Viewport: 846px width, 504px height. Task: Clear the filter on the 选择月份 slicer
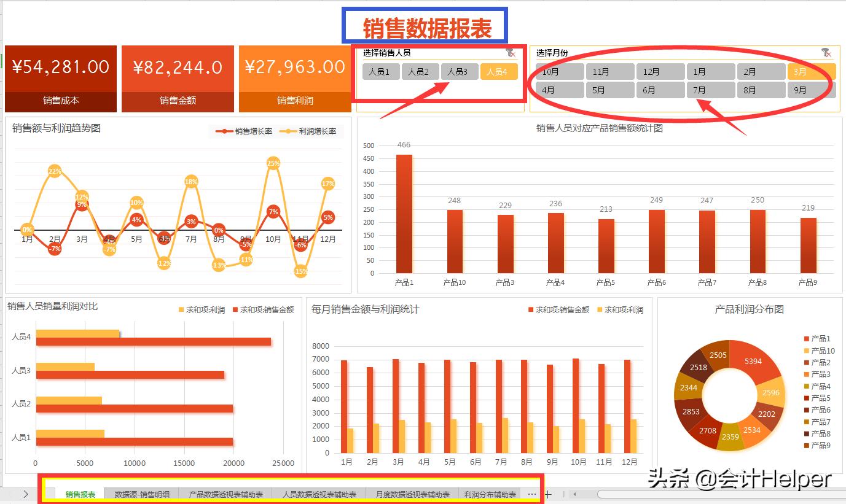[826, 52]
